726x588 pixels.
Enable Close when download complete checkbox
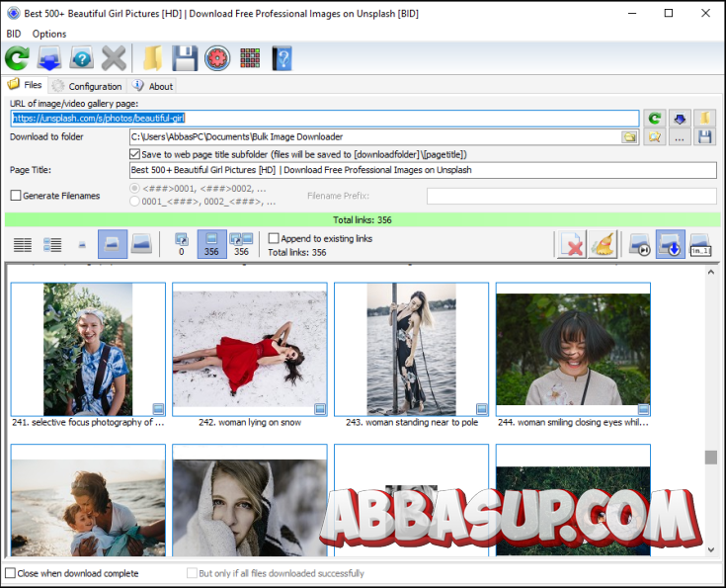[x=10, y=573]
